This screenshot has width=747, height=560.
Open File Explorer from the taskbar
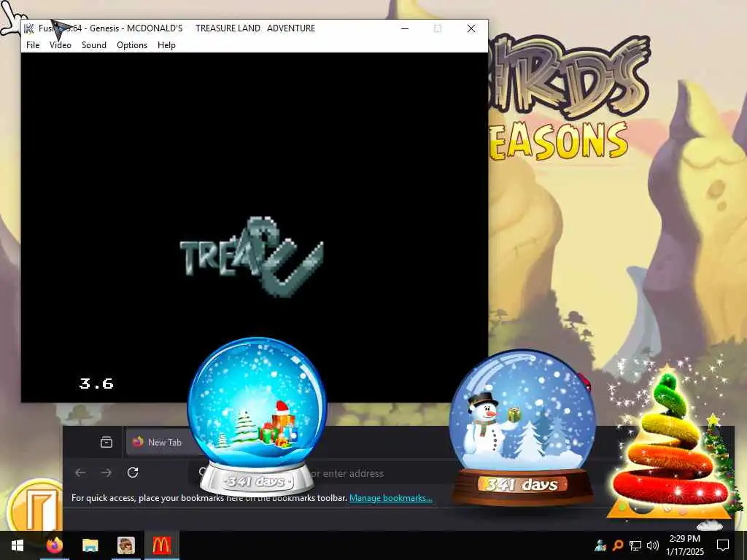coord(90,545)
